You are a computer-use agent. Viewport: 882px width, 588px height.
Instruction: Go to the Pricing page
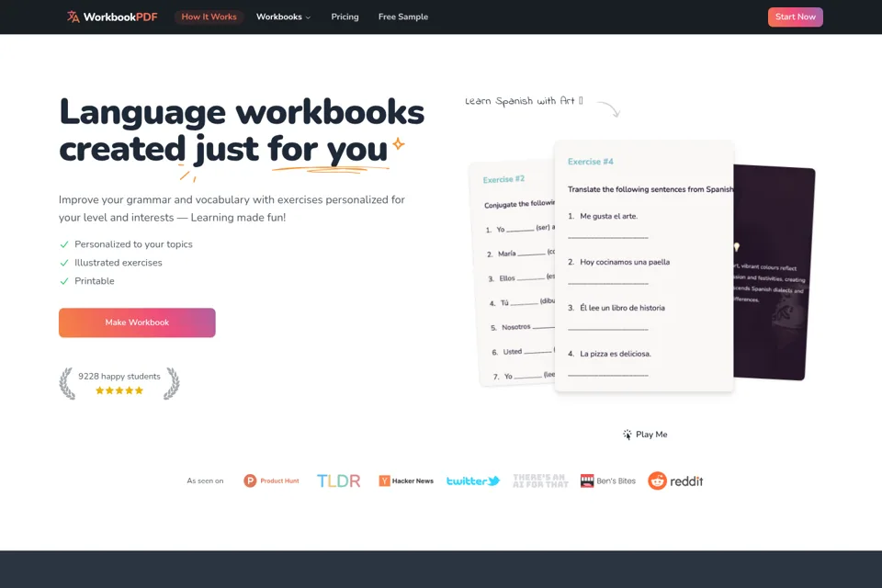(345, 17)
